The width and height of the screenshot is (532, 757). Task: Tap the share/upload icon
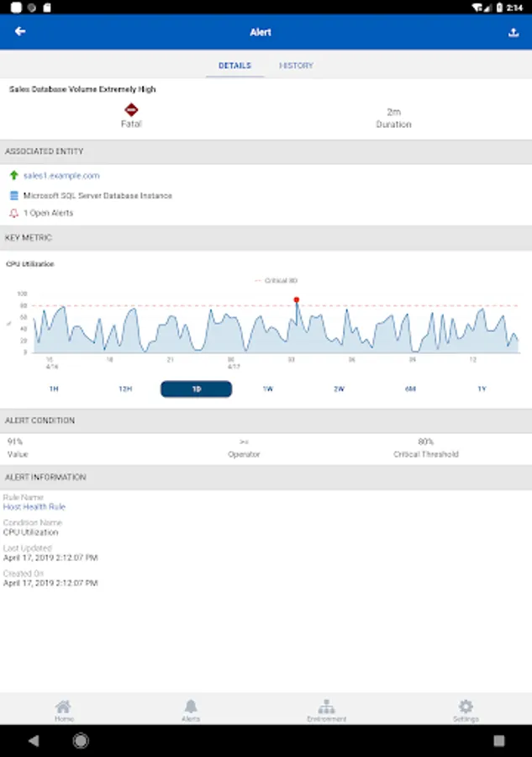point(514,32)
